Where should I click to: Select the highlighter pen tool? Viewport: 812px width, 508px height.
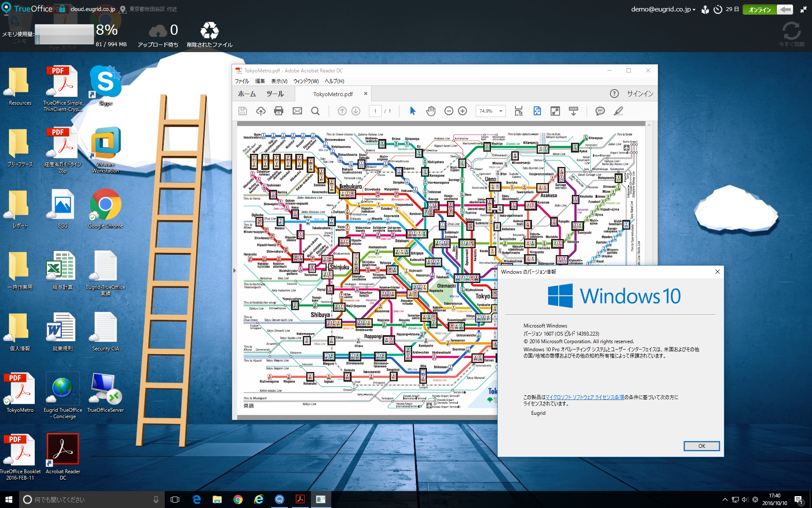tap(618, 111)
